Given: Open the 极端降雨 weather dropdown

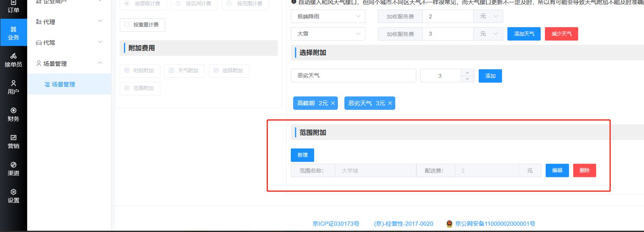Looking at the screenshot, I should click(328, 16).
